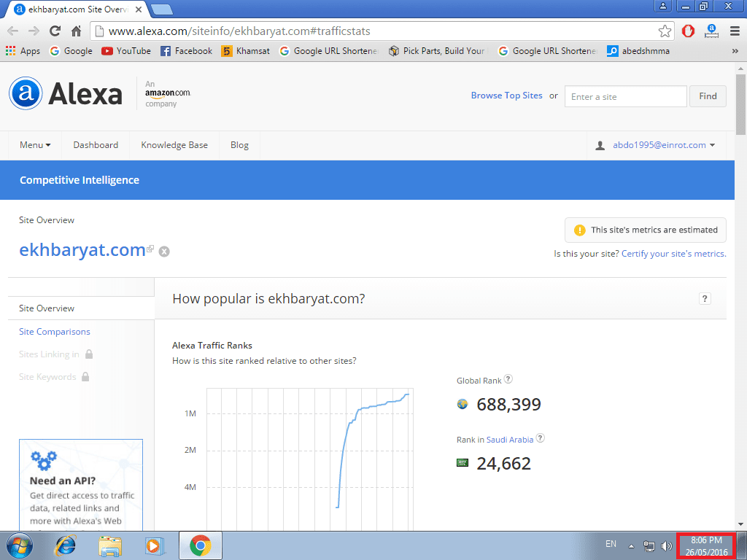
Task: Click the yellow estimated metrics warning icon
Action: (x=579, y=230)
